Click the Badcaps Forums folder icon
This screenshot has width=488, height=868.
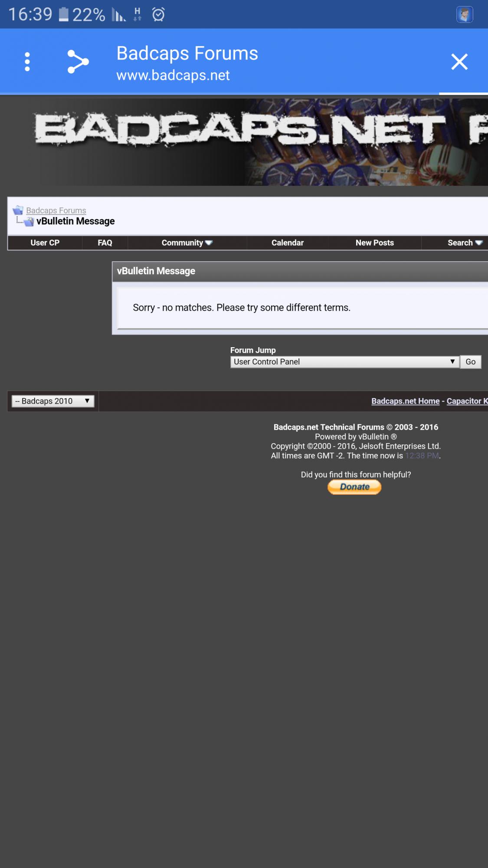pos(18,210)
